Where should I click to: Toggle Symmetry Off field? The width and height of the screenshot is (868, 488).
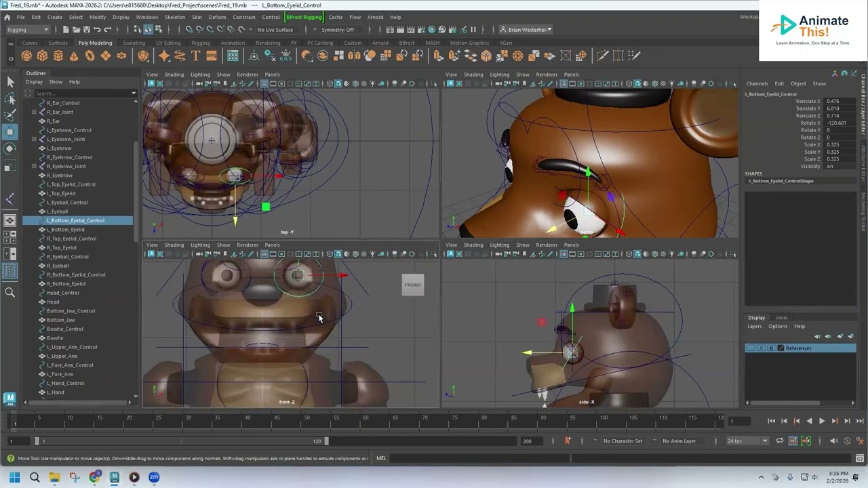pyautogui.click(x=338, y=30)
